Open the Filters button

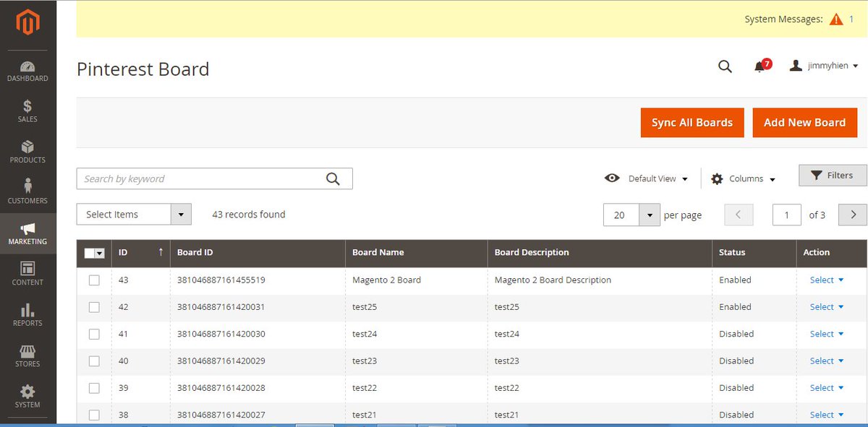tap(833, 176)
